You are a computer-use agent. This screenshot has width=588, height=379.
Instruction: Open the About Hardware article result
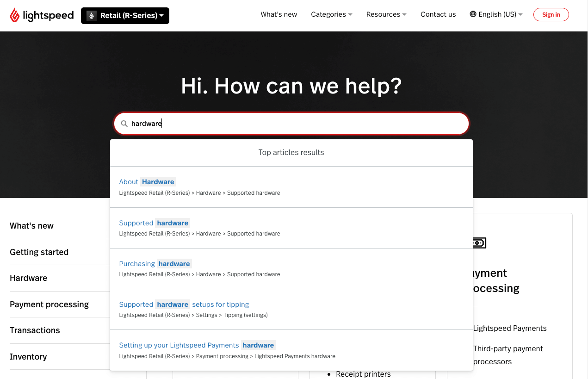click(x=147, y=182)
